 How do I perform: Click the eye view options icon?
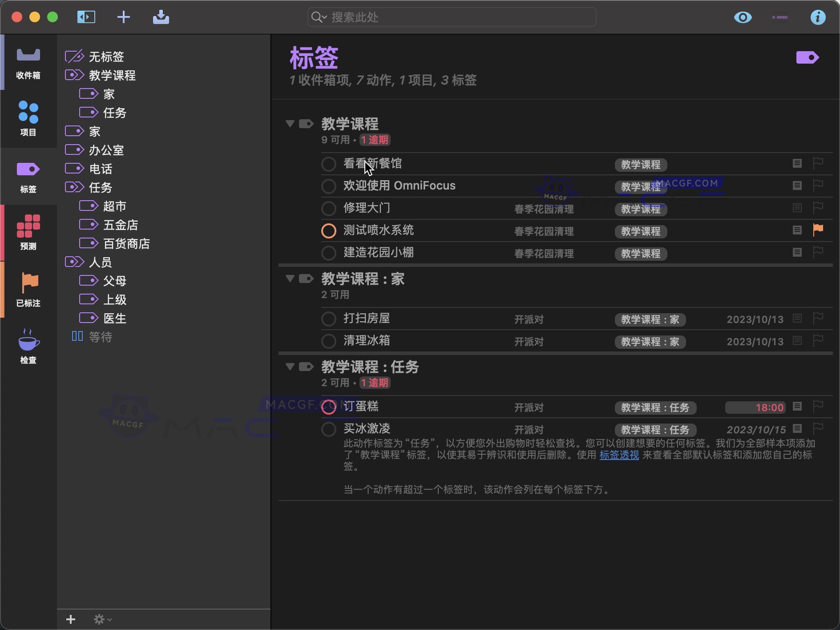(x=743, y=17)
